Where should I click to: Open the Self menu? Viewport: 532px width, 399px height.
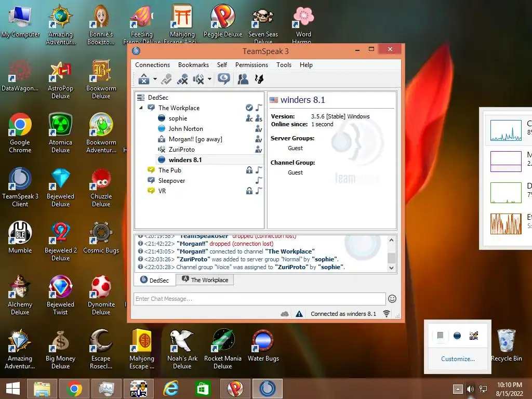(222, 65)
